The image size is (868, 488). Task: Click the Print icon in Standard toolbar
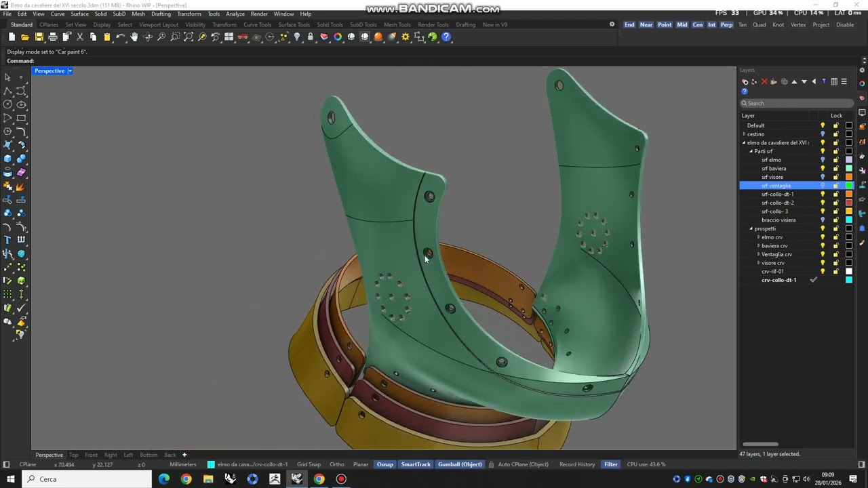coord(53,37)
